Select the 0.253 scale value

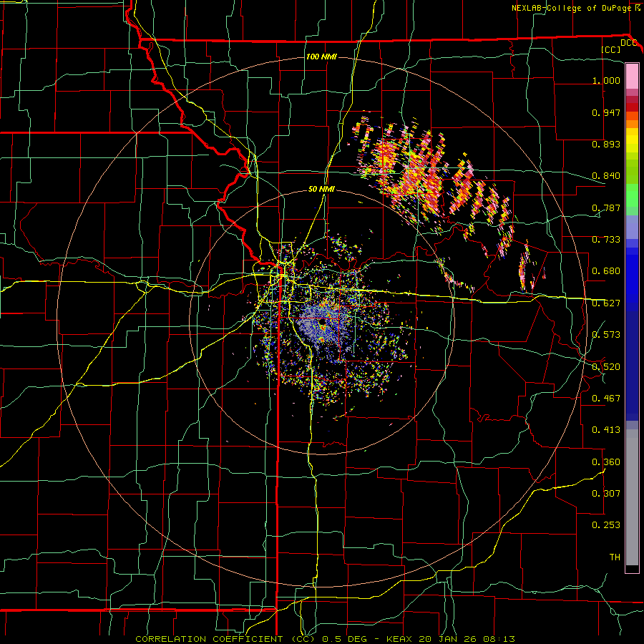click(x=606, y=525)
